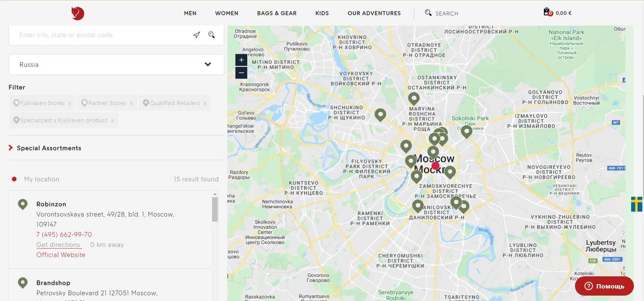Toggle the Qualified Retailers filter
This screenshot has width=644, height=301.
click(175, 103)
